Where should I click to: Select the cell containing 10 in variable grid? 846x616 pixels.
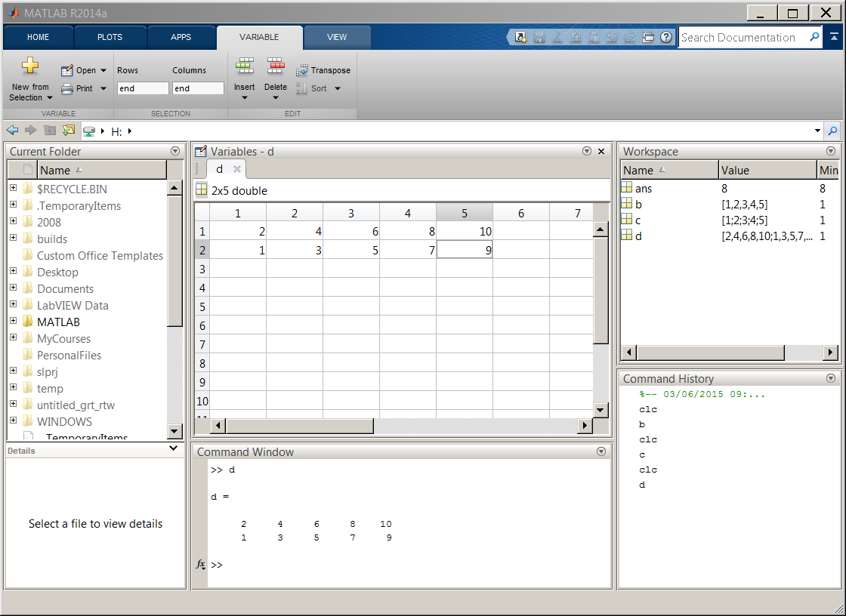464,232
